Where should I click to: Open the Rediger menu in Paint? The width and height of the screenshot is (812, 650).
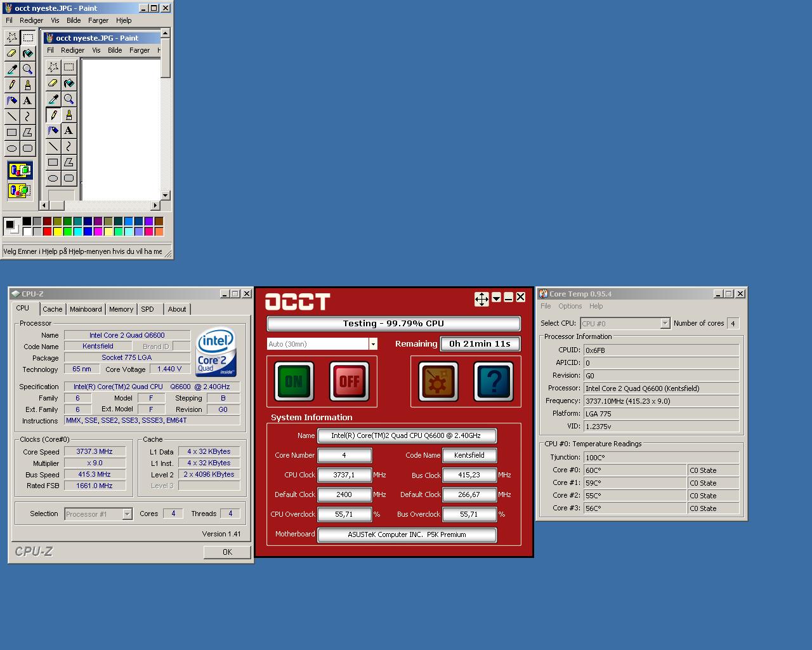point(31,20)
